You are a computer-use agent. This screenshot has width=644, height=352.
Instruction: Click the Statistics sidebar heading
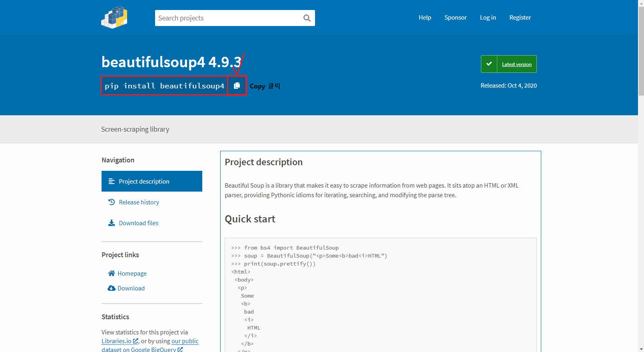pyautogui.click(x=115, y=317)
